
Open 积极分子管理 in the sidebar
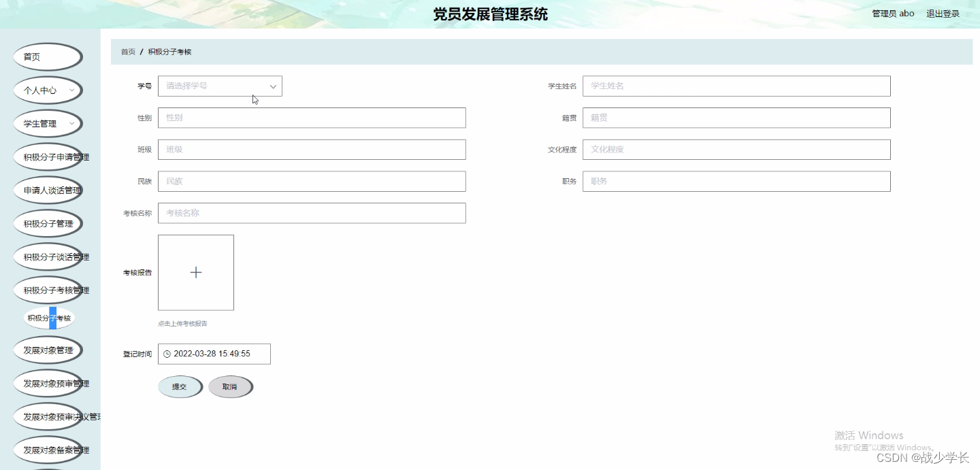pos(48,223)
